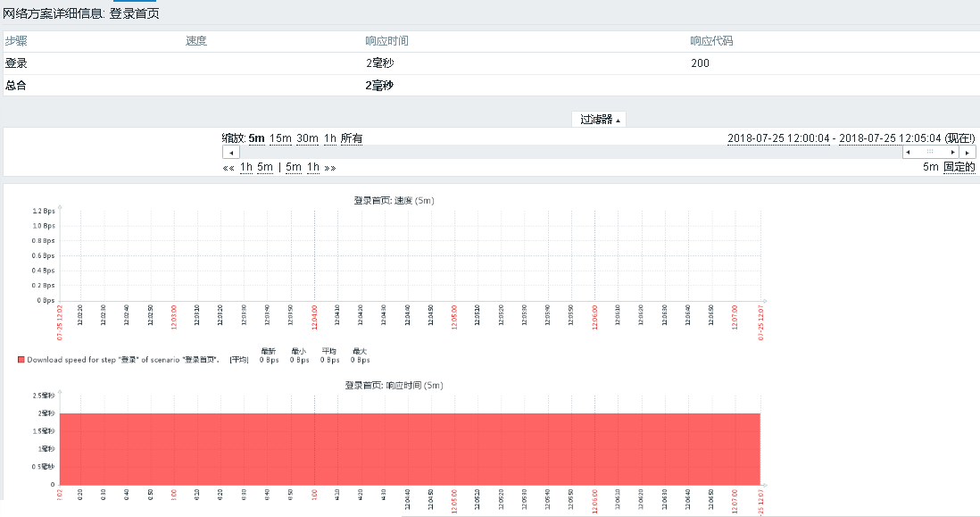Screen dimensions: 980x517
Task: Set zoom to 5m
Action: coord(257,138)
